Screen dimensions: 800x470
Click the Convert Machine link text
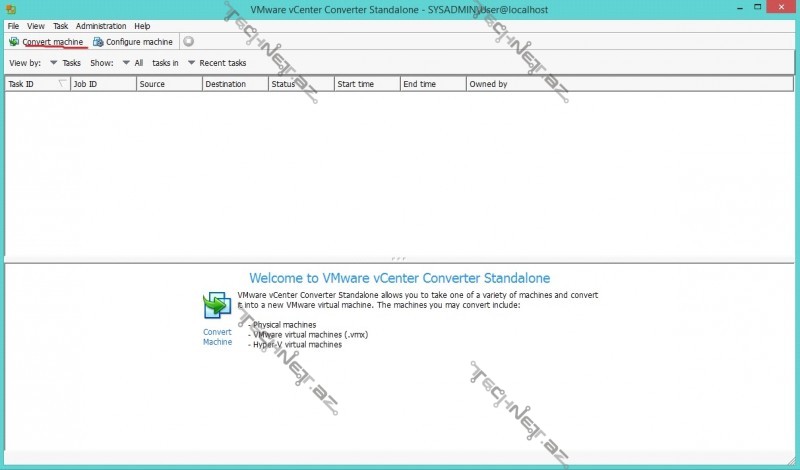217,337
